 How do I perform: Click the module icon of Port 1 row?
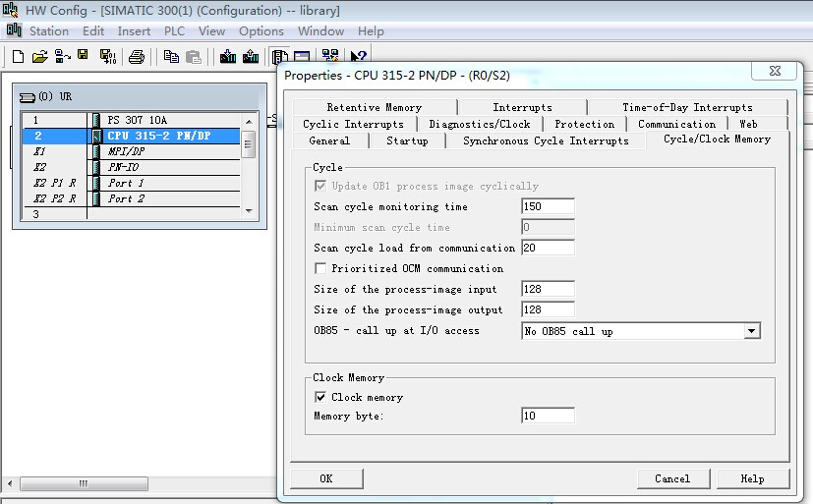(x=96, y=183)
